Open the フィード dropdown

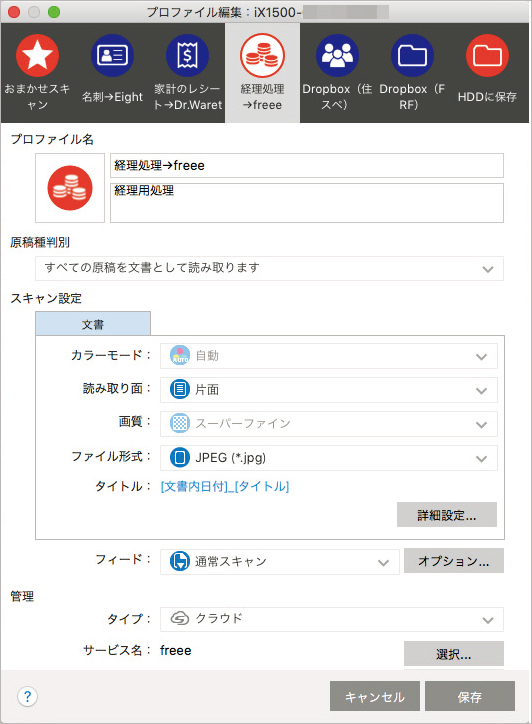(x=279, y=562)
